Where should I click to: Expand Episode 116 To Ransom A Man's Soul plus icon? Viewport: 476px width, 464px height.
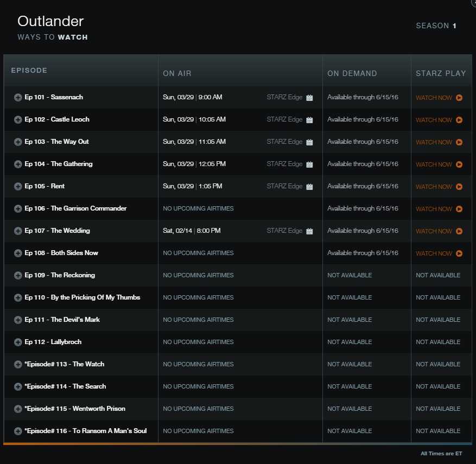18,431
